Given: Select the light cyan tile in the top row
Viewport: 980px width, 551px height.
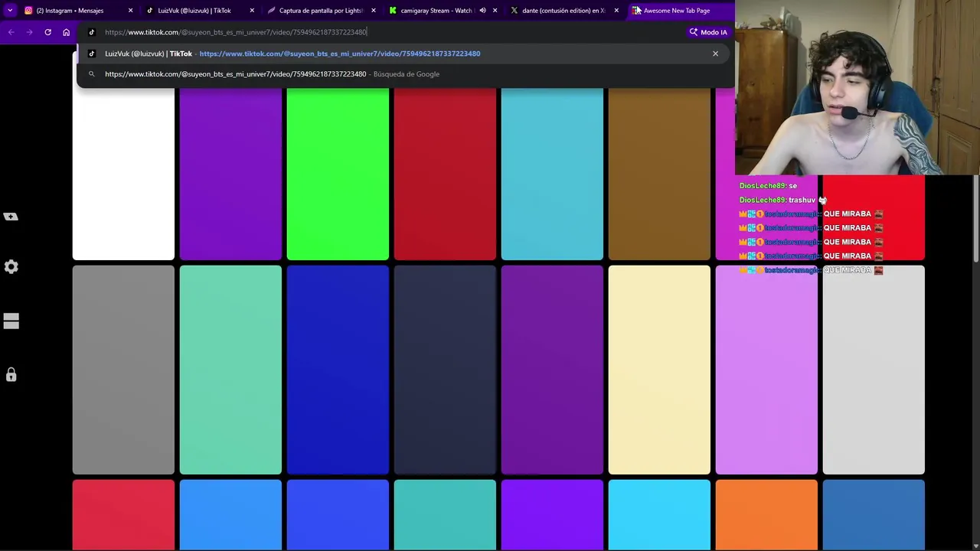Looking at the screenshot, I should tap(552, 174).
